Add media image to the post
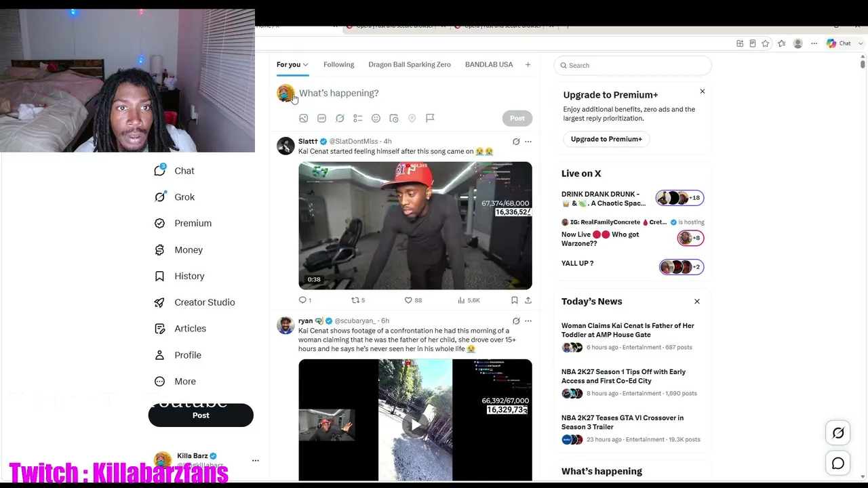Viewport: 868px width, 488px height. point(304,118)
